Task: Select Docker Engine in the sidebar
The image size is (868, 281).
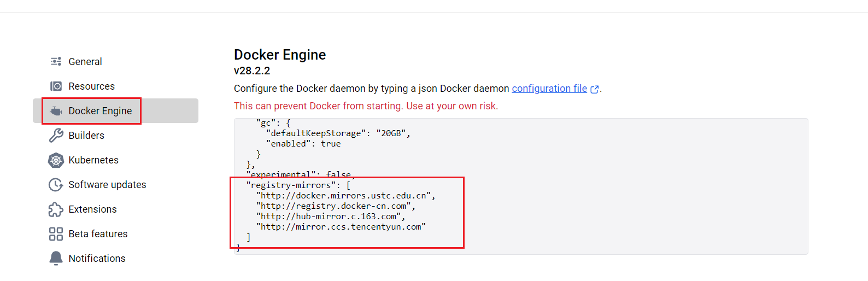Action: click(x=100, y=111)
